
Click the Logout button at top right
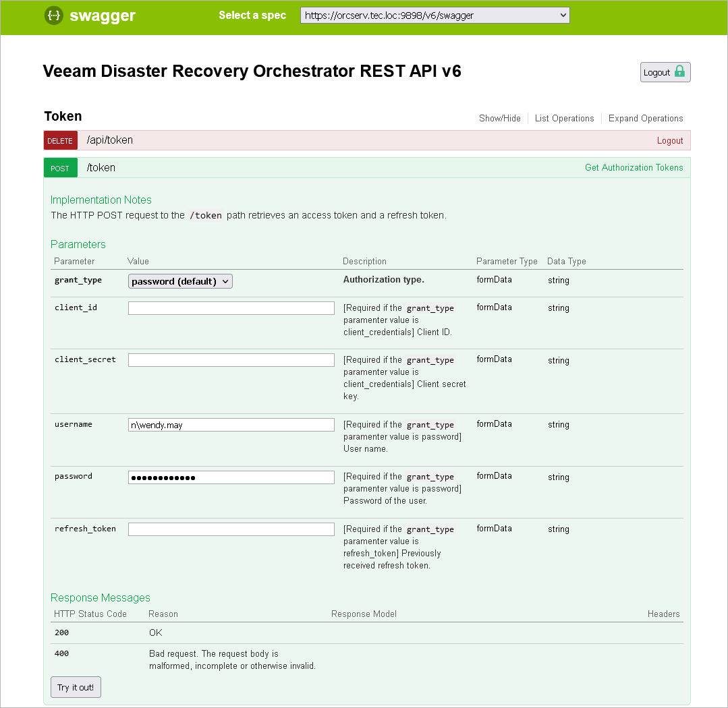click(665, 72)
